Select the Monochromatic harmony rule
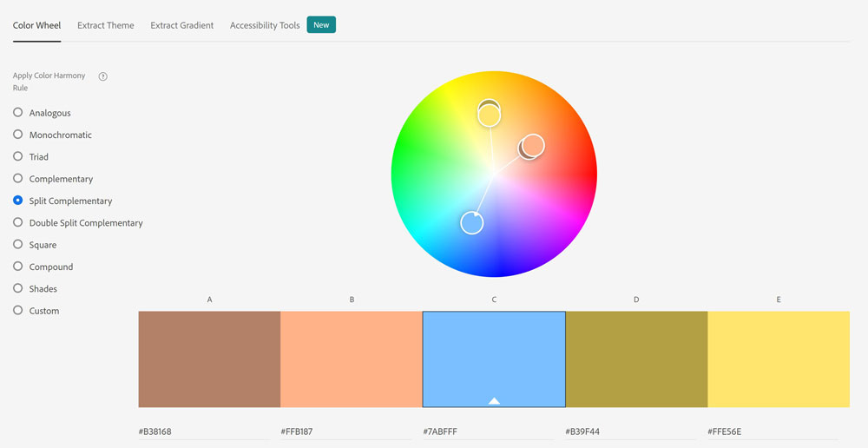 (18, 135)
